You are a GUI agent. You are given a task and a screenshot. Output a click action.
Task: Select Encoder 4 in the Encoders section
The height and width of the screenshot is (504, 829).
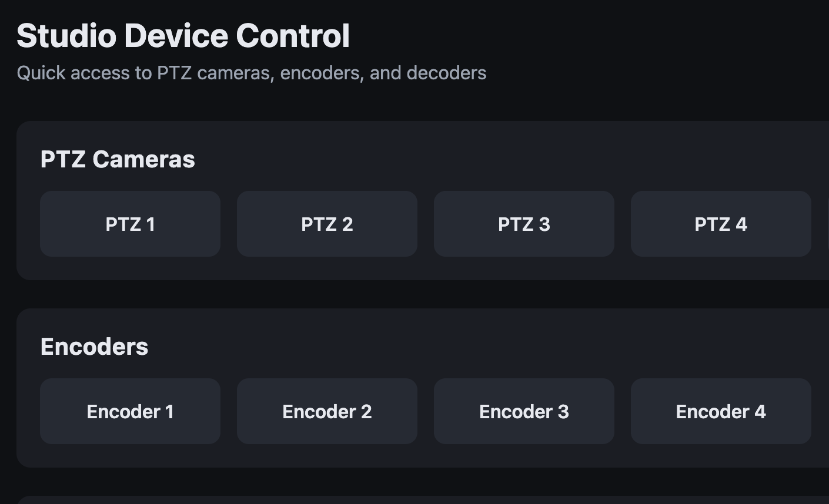[721, 411]
